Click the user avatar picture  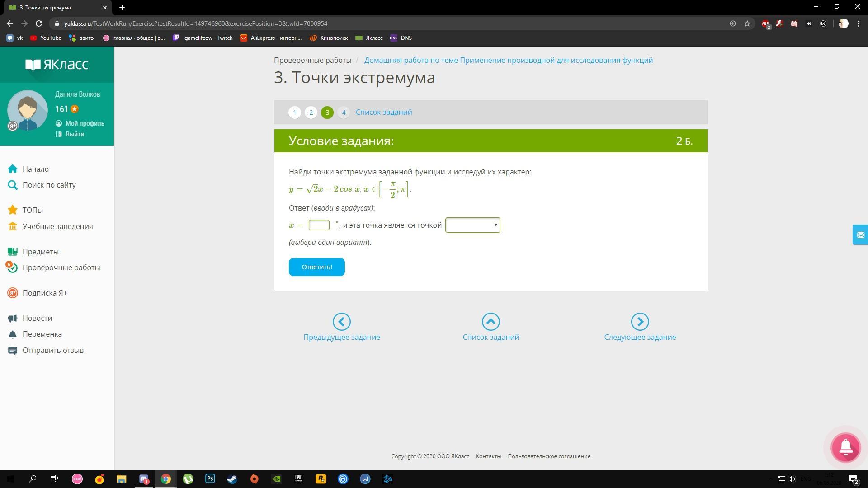coord(27,111)
